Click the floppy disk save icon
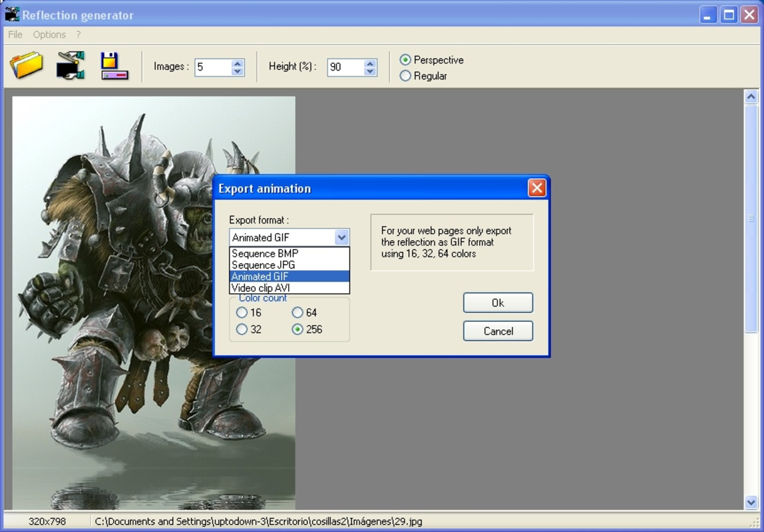The image size is (764, 532). tap(114, 65)
